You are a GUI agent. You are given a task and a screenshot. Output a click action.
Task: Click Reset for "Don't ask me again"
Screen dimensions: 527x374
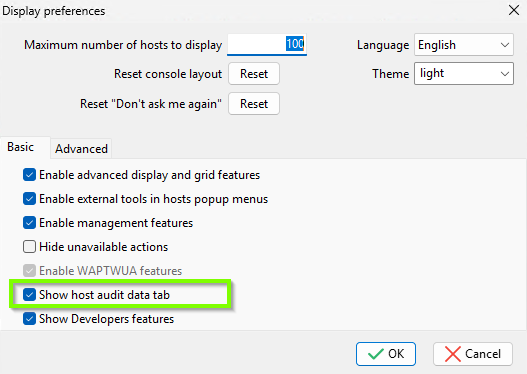point(254,103)
